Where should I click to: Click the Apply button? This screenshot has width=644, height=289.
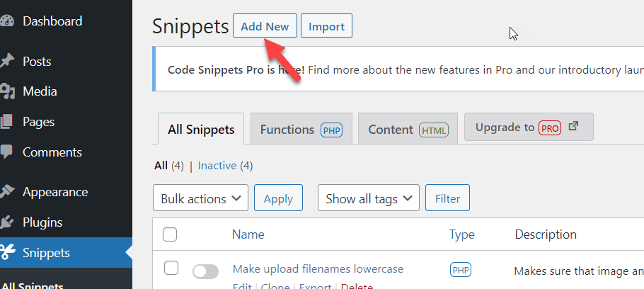click(x=278, y=198)
